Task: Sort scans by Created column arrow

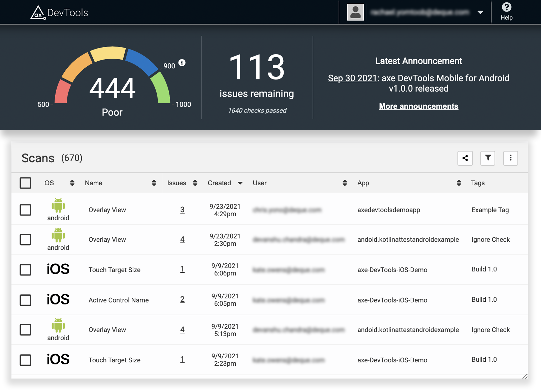Action: pos(240,183)
